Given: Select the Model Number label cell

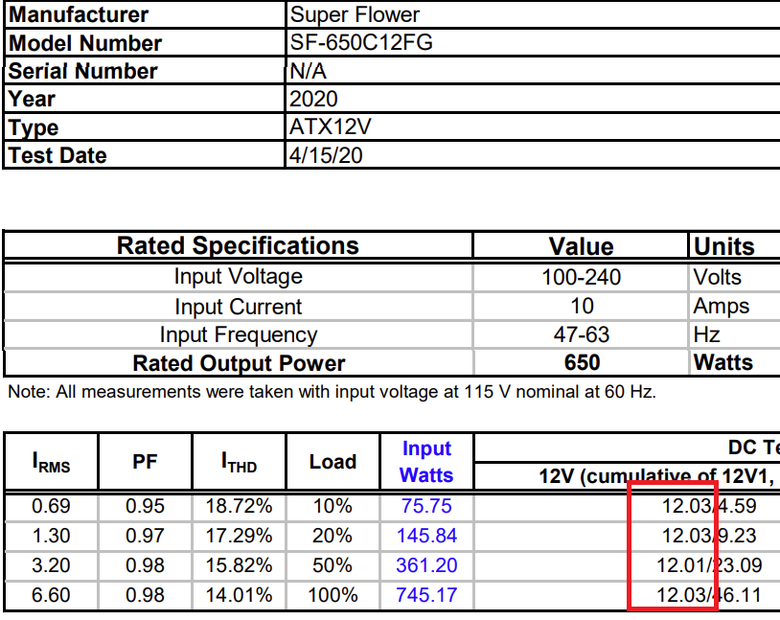Looking at the screenshot, I should tap(145, 43).
